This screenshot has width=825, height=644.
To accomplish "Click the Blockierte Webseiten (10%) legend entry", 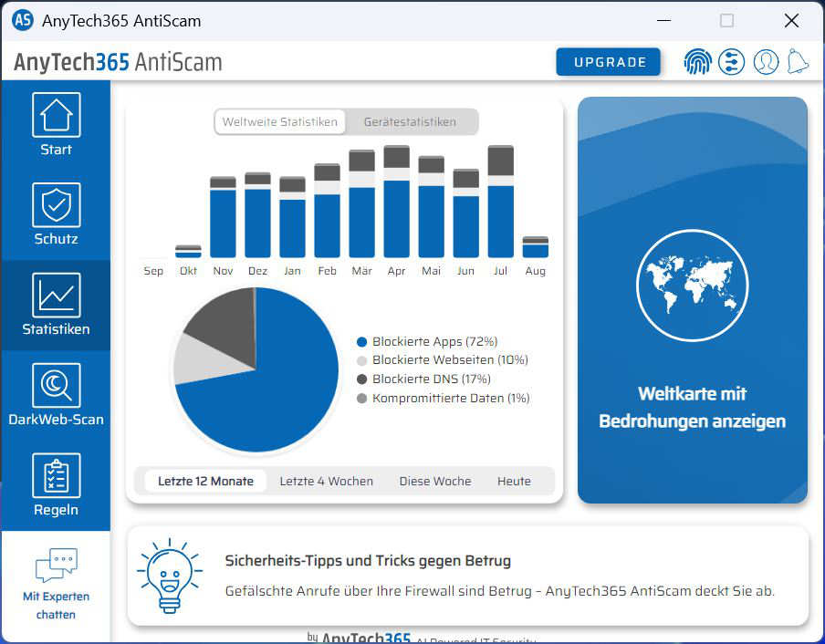I will pyautogui.click(x=443, y=360).
